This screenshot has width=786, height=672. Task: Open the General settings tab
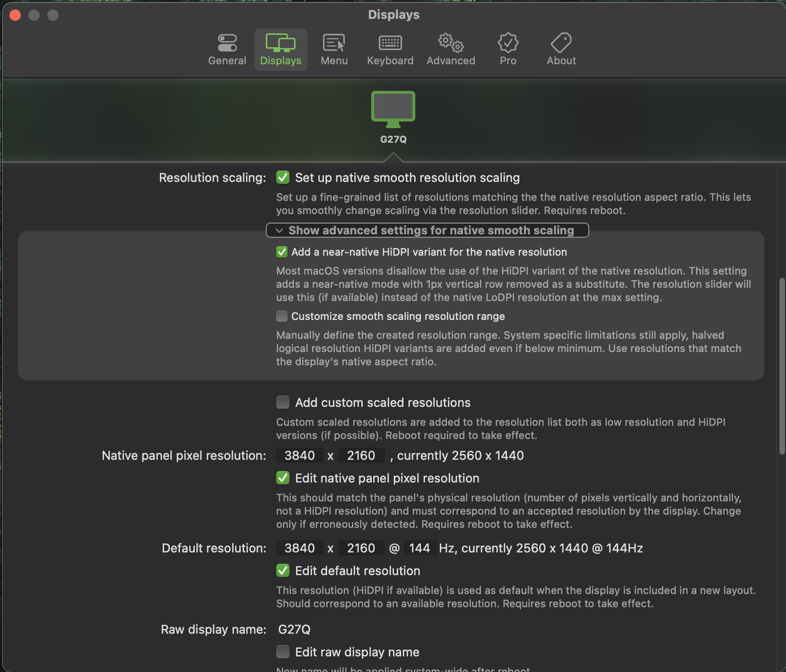click(227, 50)
